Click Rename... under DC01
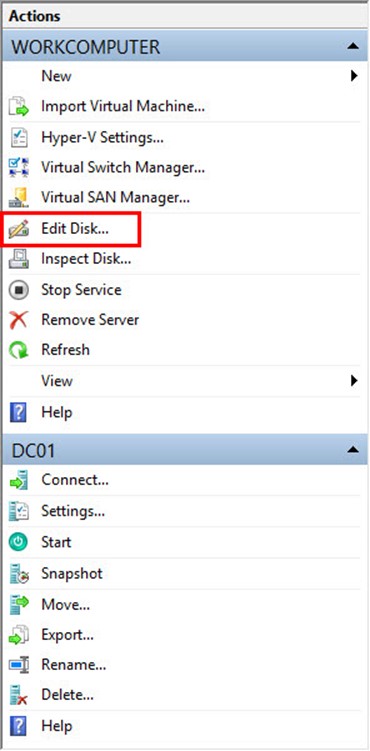Viewport: 370px width, 751px height. 74,665
